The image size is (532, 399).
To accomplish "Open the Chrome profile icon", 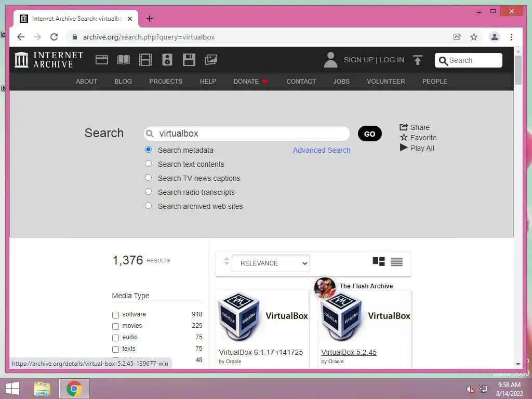I will pyautogui.click(x=495, y=37).
